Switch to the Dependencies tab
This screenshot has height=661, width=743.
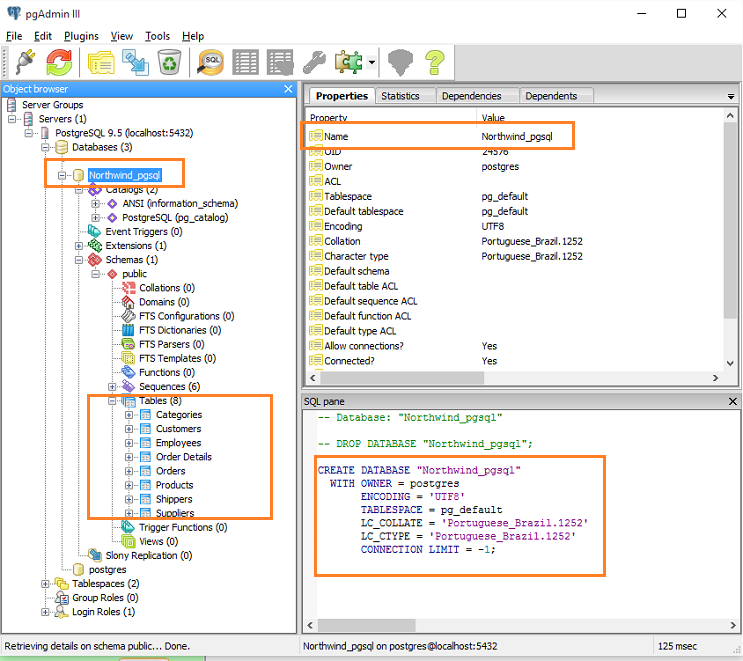[471, 96]
